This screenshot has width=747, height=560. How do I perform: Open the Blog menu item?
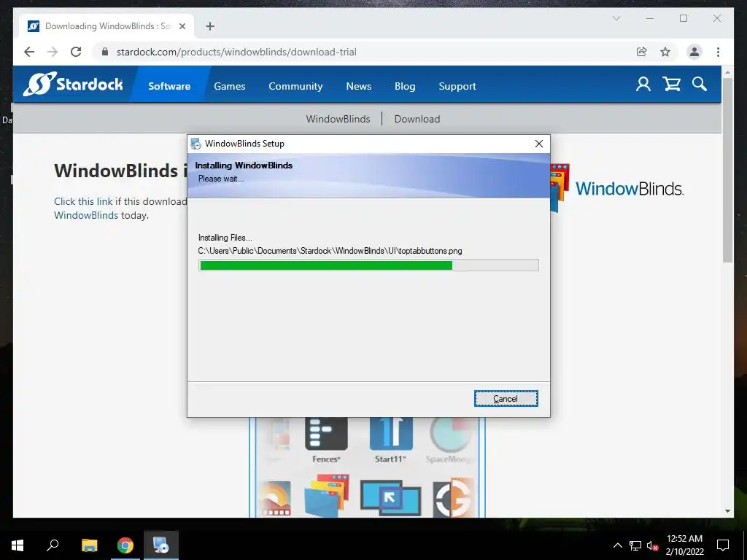pyautogui.click(x=404, y=86)
